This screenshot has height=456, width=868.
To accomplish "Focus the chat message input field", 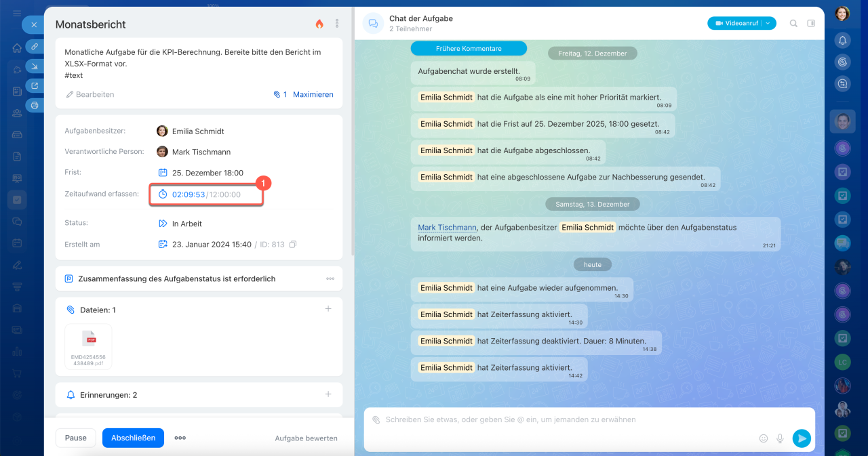I will point(511,420).
